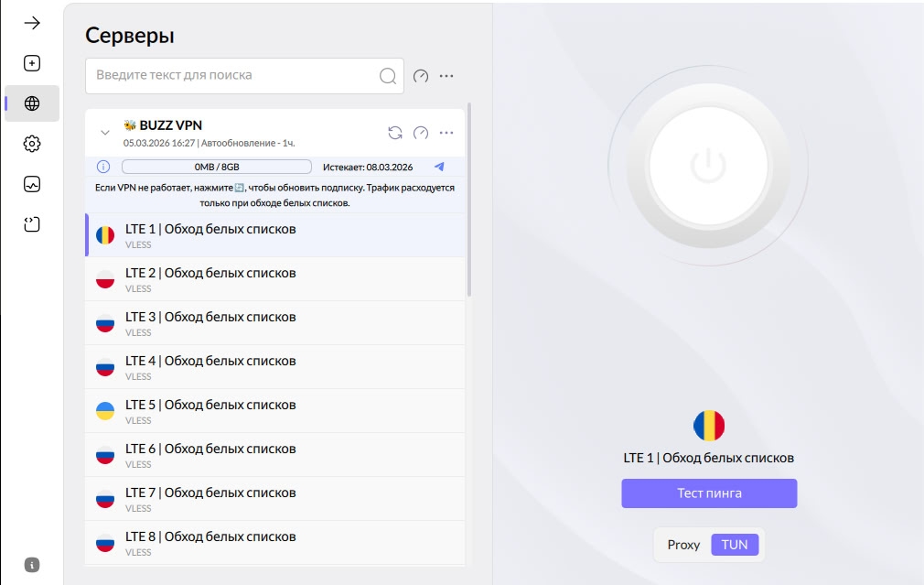Refresh the BUZZ VPN subscription
This screenshot has width=924, height=585.
395,133
